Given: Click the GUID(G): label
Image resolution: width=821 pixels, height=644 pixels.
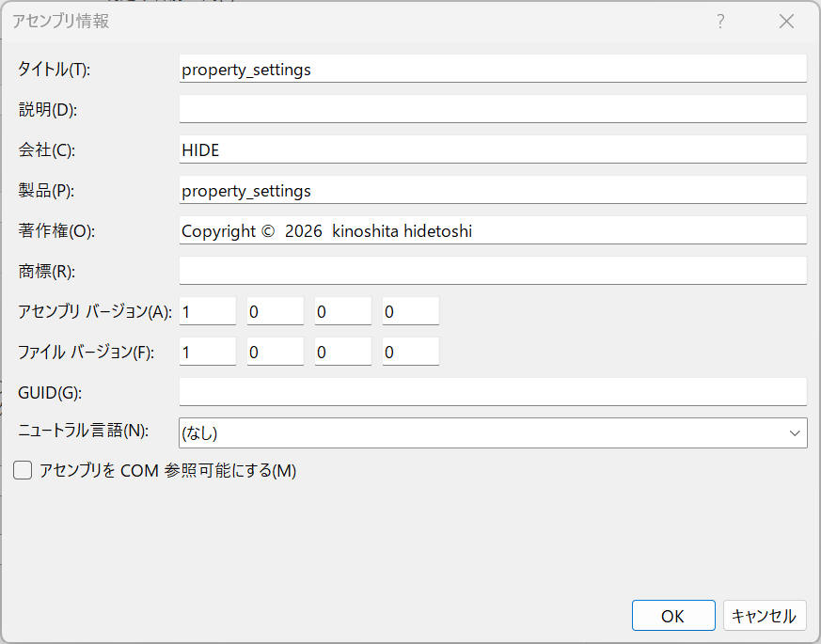Looking at the screenshot, I should click(50, 392).
